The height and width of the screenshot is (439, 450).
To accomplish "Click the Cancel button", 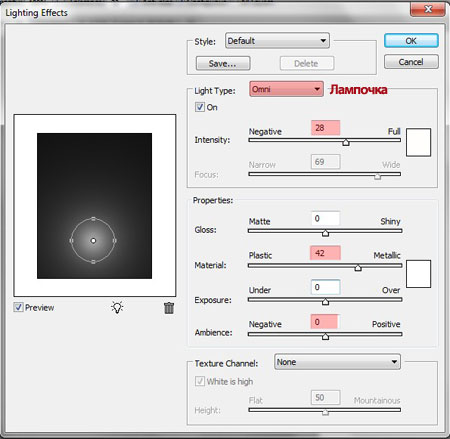I will [411, 62].
